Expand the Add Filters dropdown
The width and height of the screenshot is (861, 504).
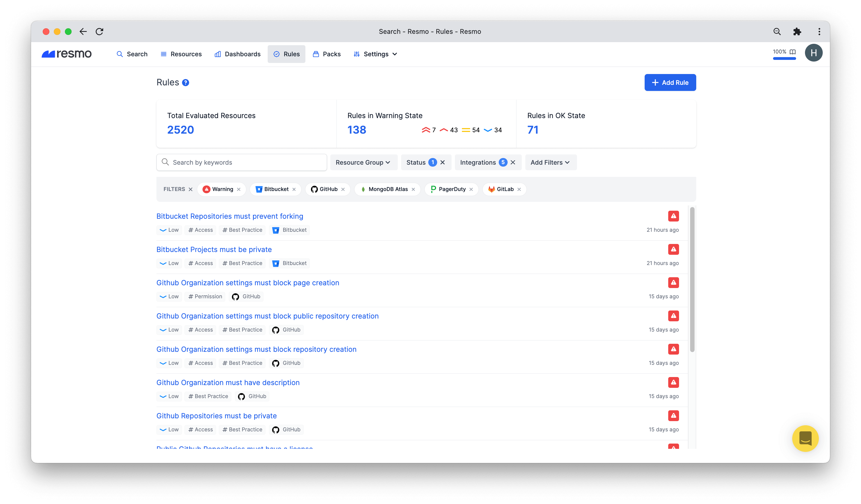tap(551, 162)
